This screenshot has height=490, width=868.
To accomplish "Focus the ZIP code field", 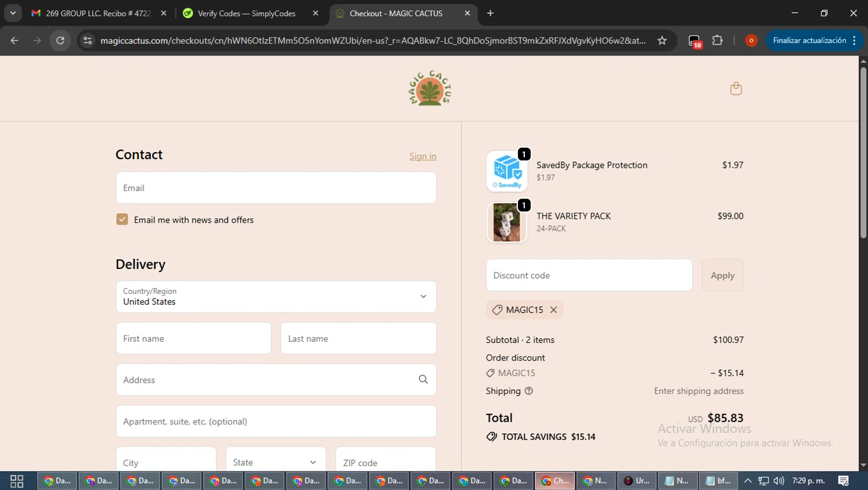I will point(385,462).
